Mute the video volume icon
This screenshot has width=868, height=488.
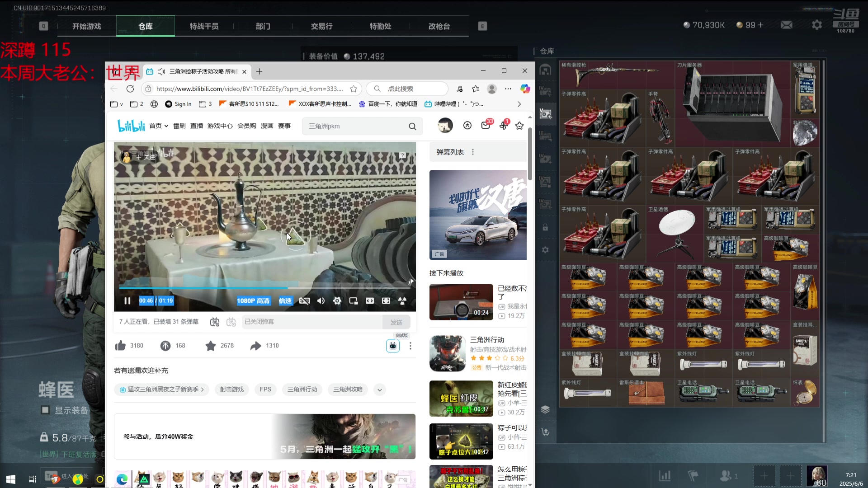point(321,301)
